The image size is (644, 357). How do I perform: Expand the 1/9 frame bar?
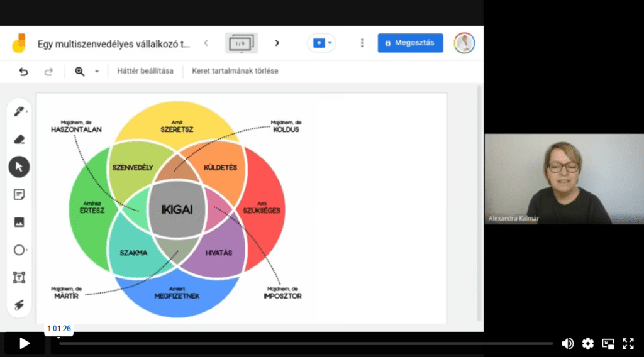pos(241,43)
